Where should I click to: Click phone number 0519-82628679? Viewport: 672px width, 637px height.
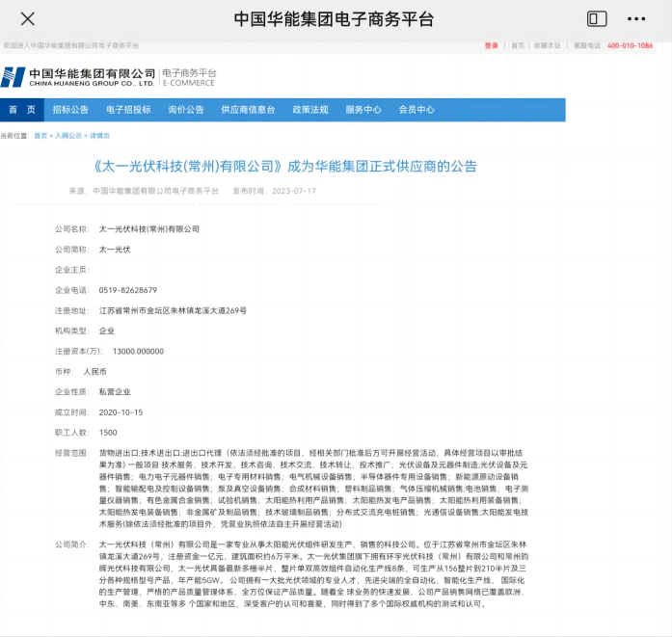point(127,290)
